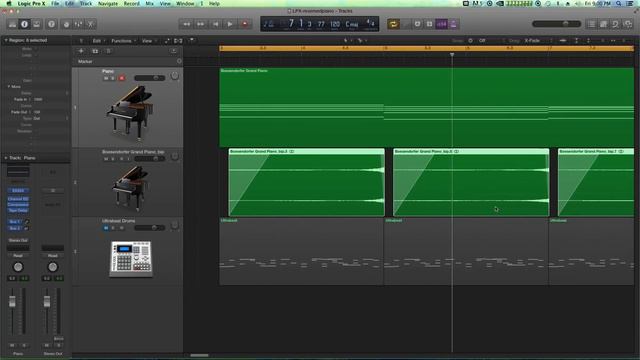Click the Rewind transport button
This screenshot has width=640, height=360.
[x=186, y=24]
